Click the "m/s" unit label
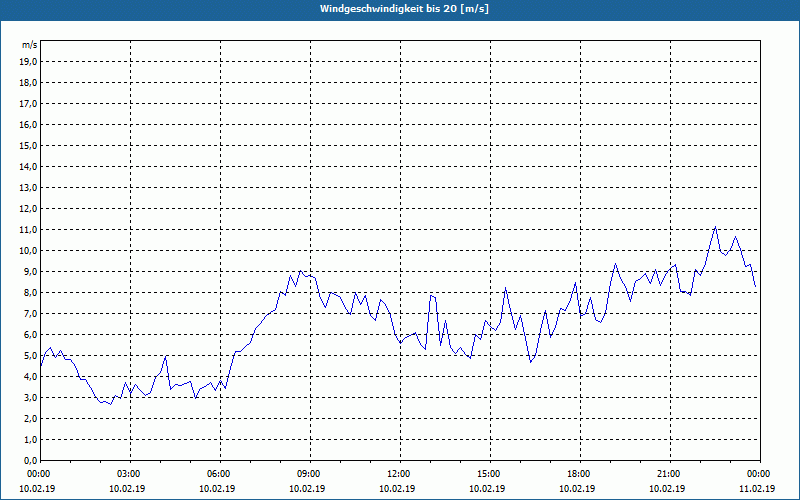800x500 pixels. [x=30, y=45]
